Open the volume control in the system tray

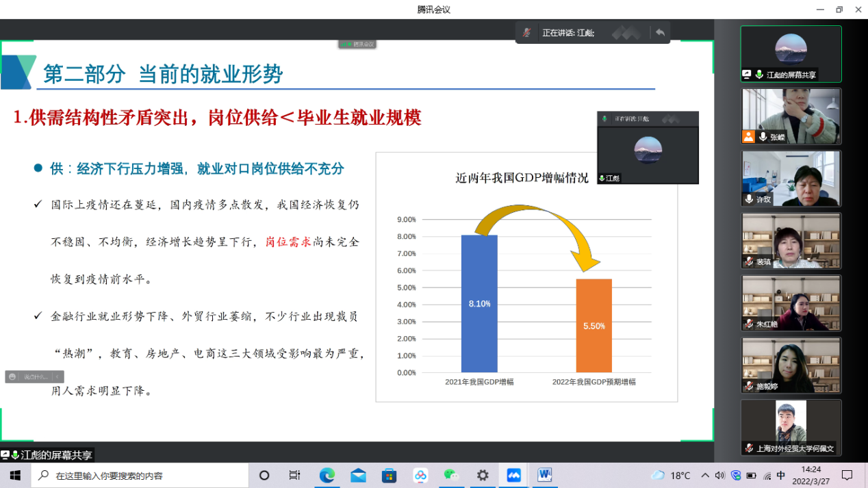pyautogui.click(x=720, y=475)
